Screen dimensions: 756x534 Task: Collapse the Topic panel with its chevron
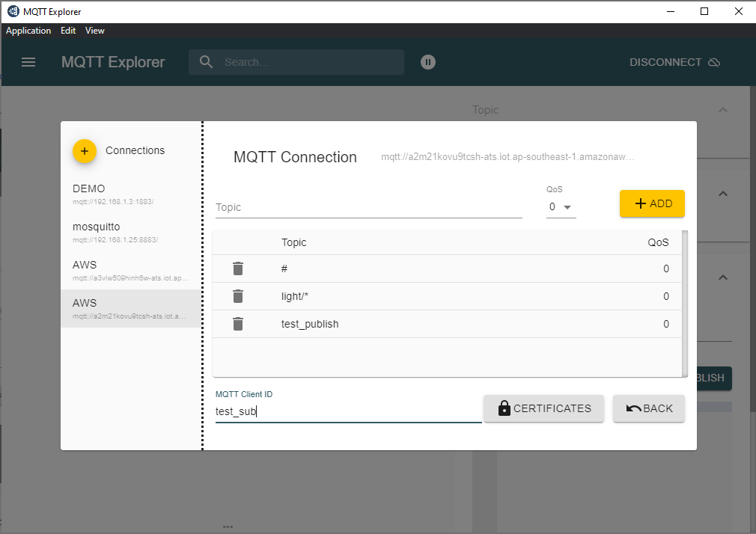[722, 109]
